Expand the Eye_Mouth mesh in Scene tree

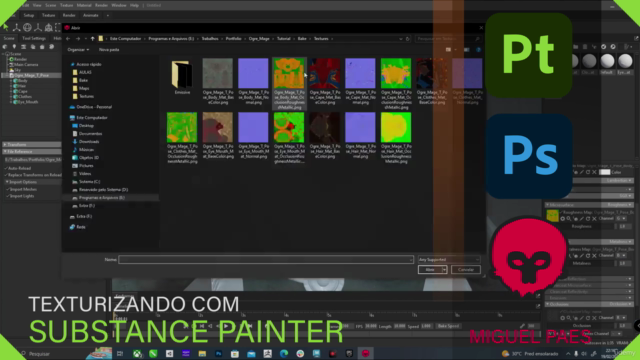coord(11,102)
